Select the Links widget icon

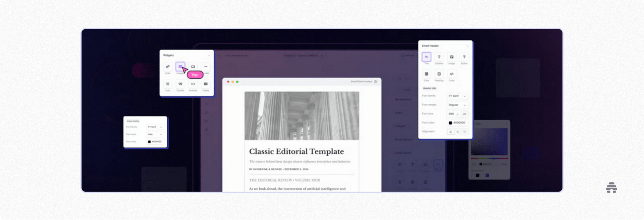click(168, 67)
